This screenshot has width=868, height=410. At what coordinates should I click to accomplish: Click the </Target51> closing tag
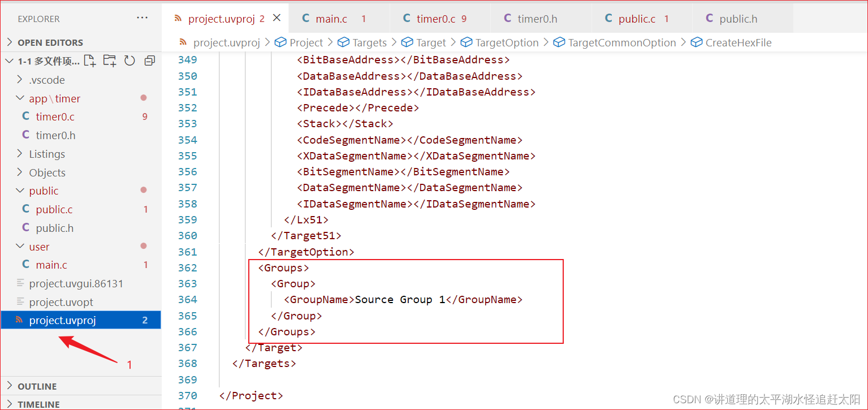(306, 235)
